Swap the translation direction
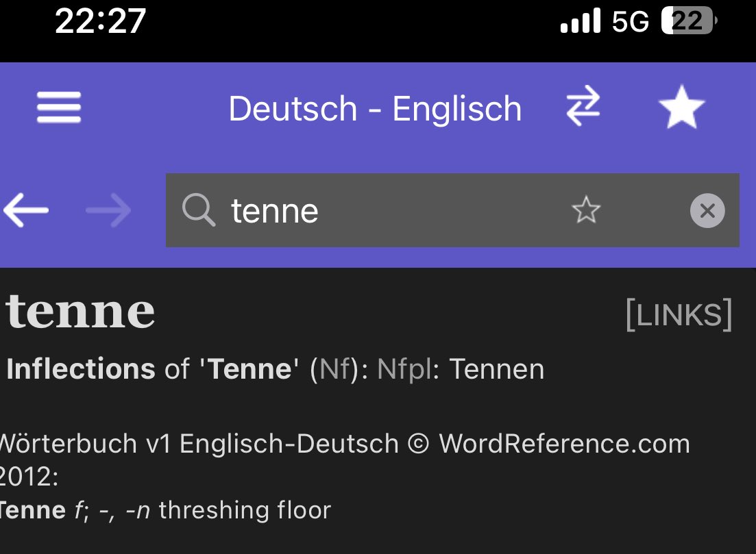 582,108
